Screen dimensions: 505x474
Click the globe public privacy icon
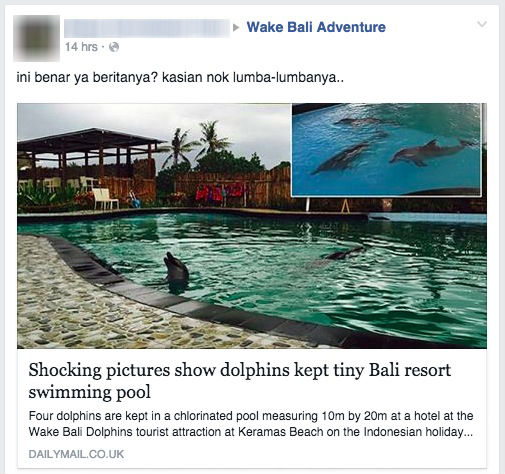pyautogui.click(x=114, y=47)
